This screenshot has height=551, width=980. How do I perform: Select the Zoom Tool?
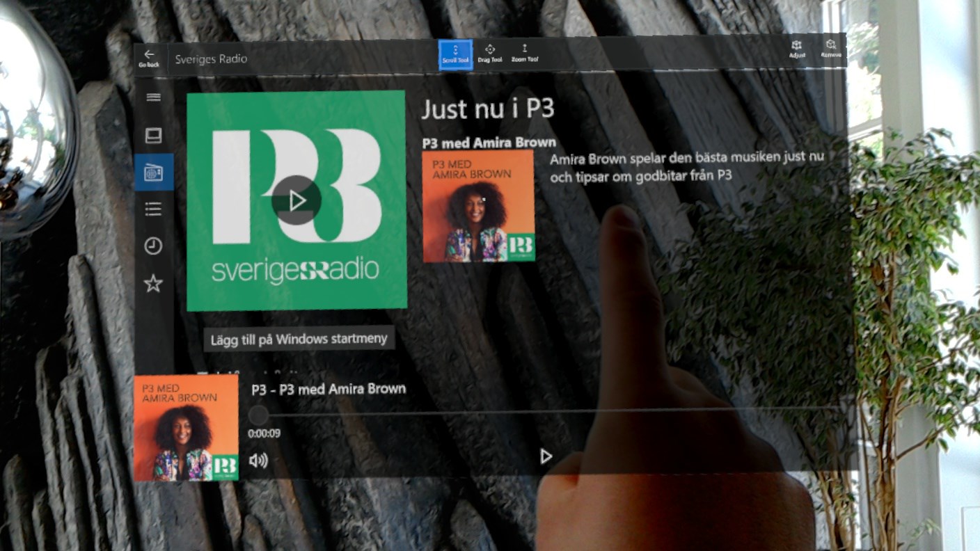click(525, 54)
